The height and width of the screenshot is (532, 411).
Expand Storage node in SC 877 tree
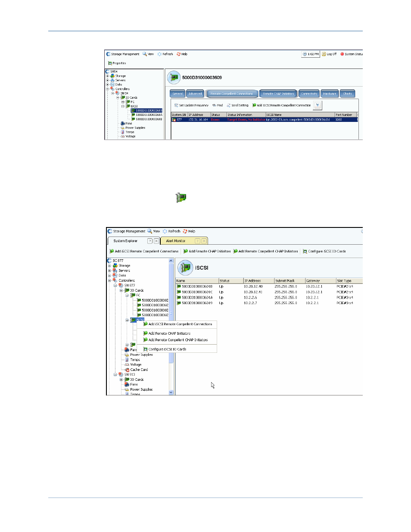(x=109, y=266)
